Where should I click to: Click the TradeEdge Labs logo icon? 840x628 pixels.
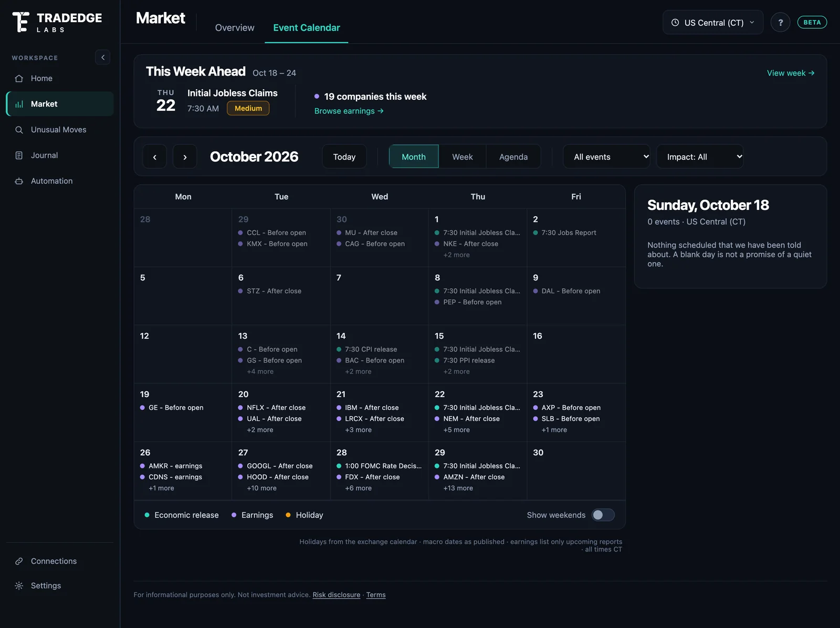pyautogui.click(x=20, y=22)
